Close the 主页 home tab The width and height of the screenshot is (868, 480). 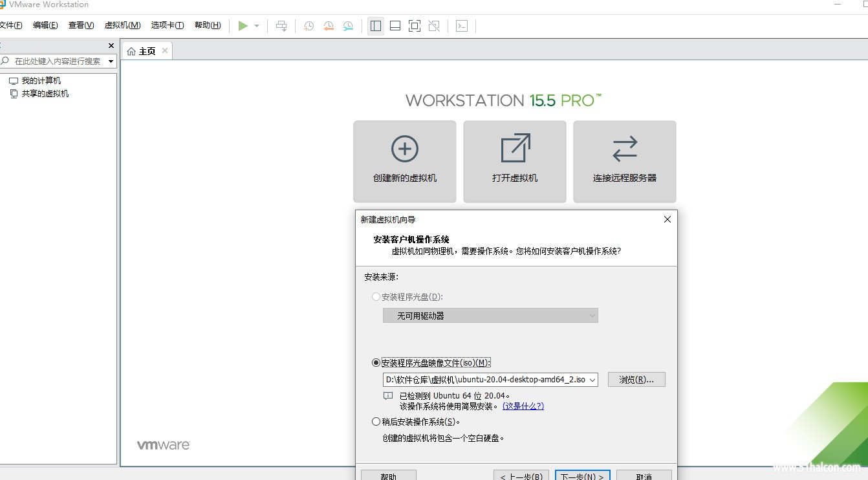165,50
